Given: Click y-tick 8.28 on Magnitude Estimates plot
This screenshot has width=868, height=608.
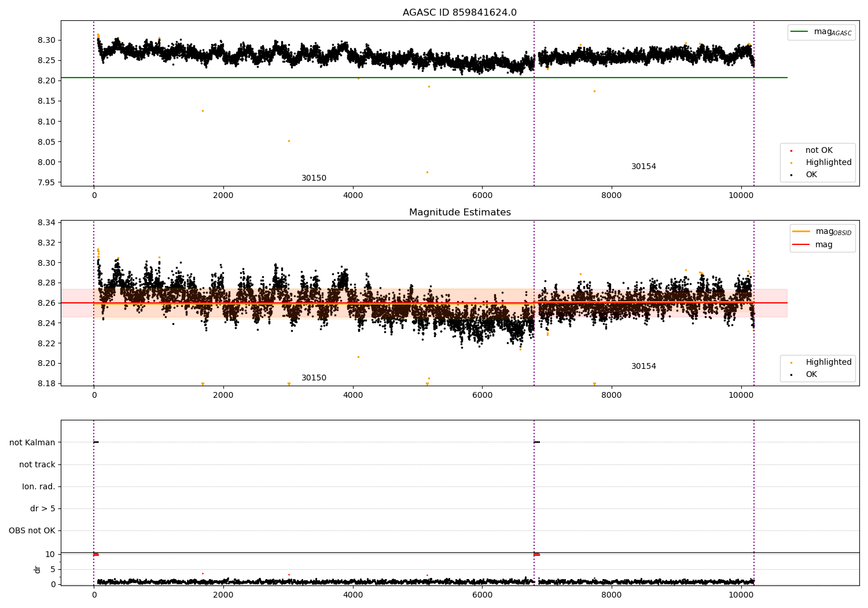Looking at the screenshot, I should tap(46, 283).
